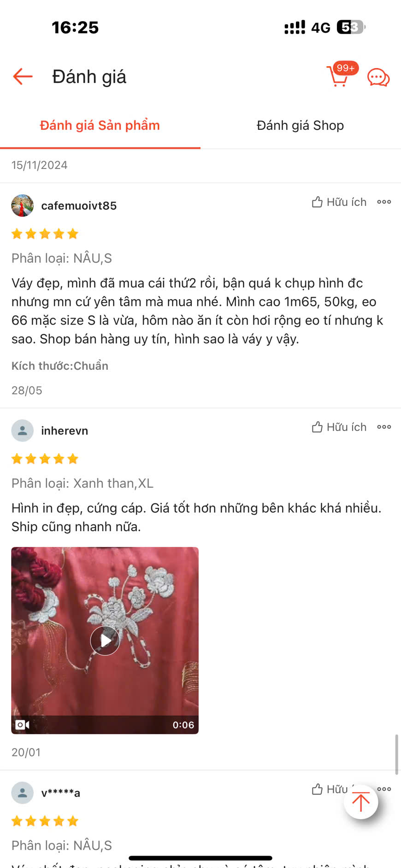
Task: Open more options for v*****a's review
Action: [384, 789]
